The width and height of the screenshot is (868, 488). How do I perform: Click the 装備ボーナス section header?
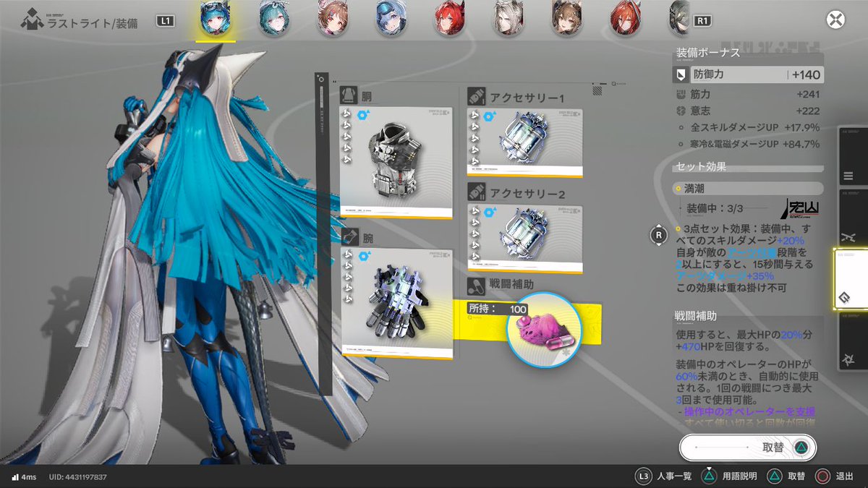point(708,53)
